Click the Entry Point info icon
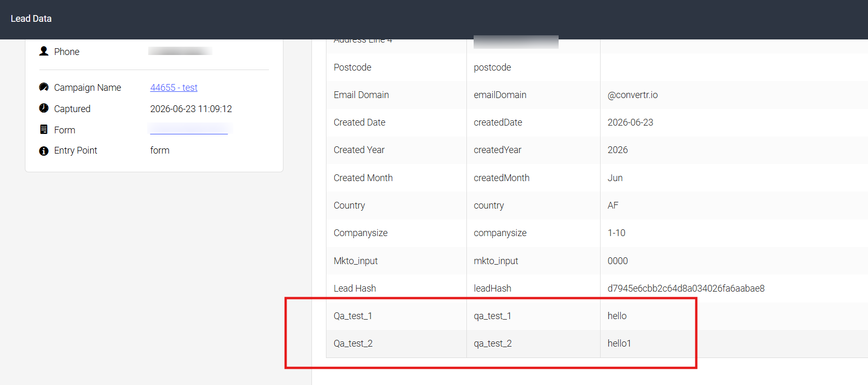Viewport: 868px width, 385px height. tap(44, 150)
